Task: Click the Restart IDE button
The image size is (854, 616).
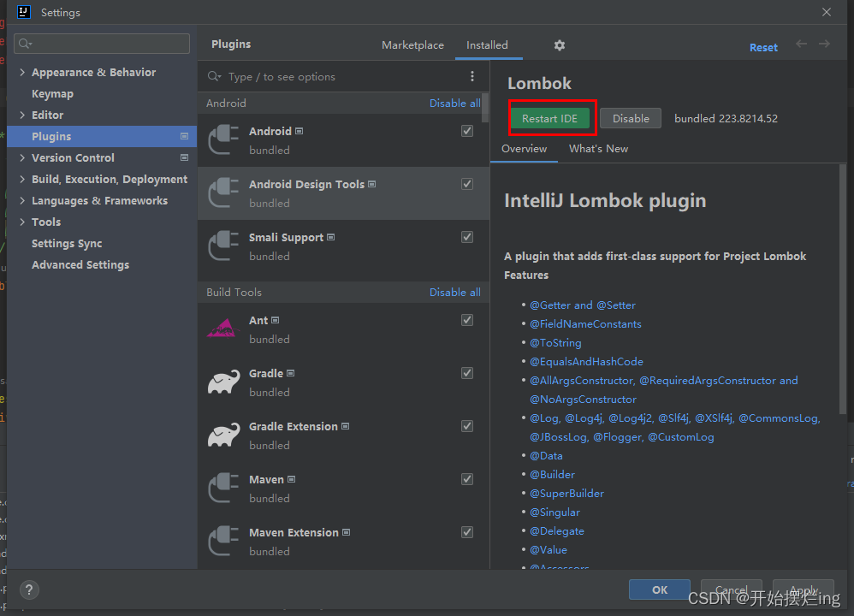Action: point(551,117)
